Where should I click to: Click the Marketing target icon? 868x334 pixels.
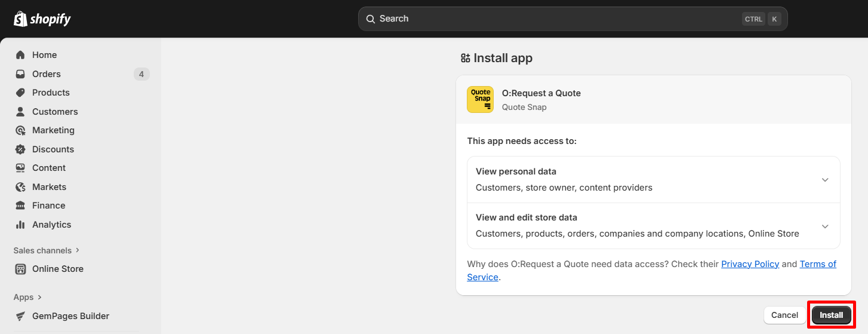tap(20, 130)
